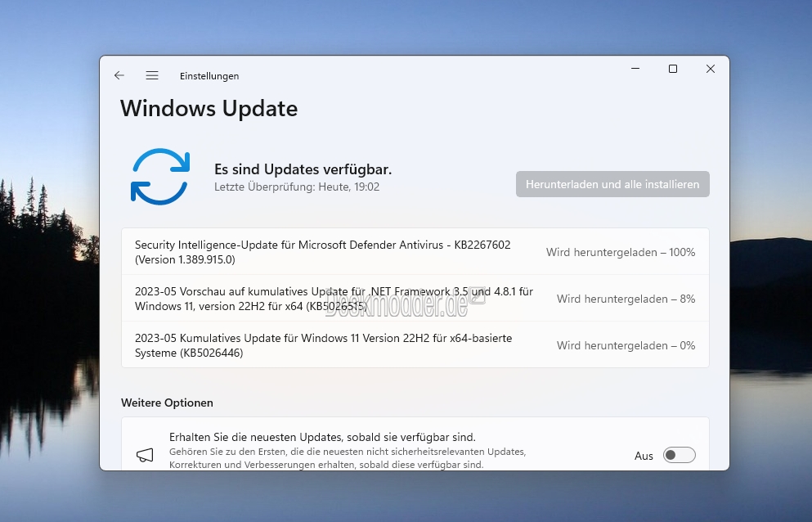Click the 'Windows Update' page title

click(x=209, y=109)
